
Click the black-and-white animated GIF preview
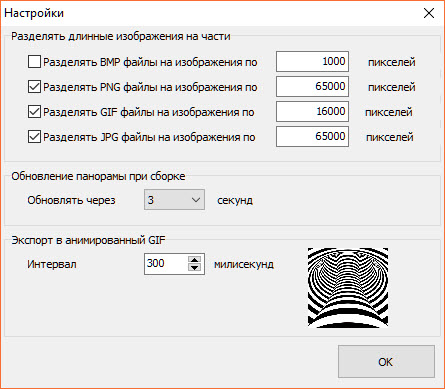[x=348, y=288]
